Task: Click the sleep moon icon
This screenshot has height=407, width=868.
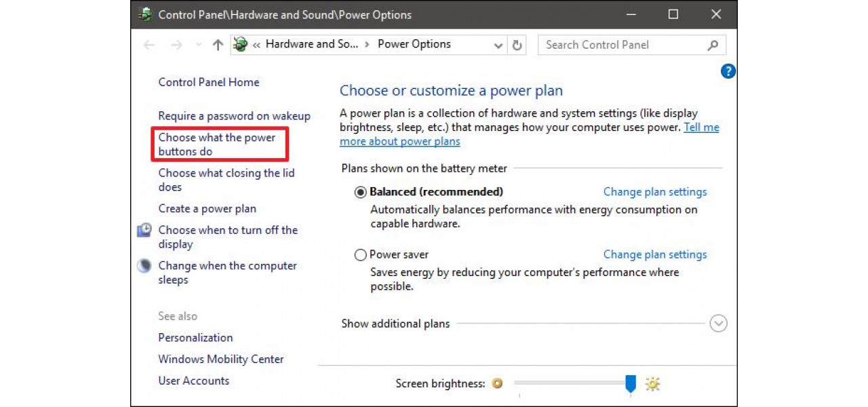Action: pos(144,266)
